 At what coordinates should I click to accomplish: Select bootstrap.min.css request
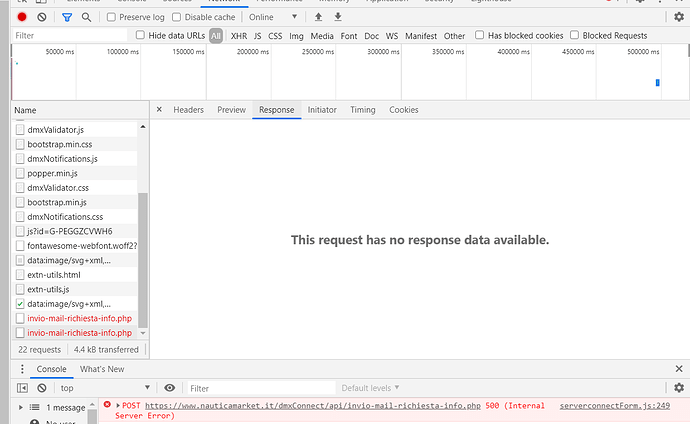75,144
